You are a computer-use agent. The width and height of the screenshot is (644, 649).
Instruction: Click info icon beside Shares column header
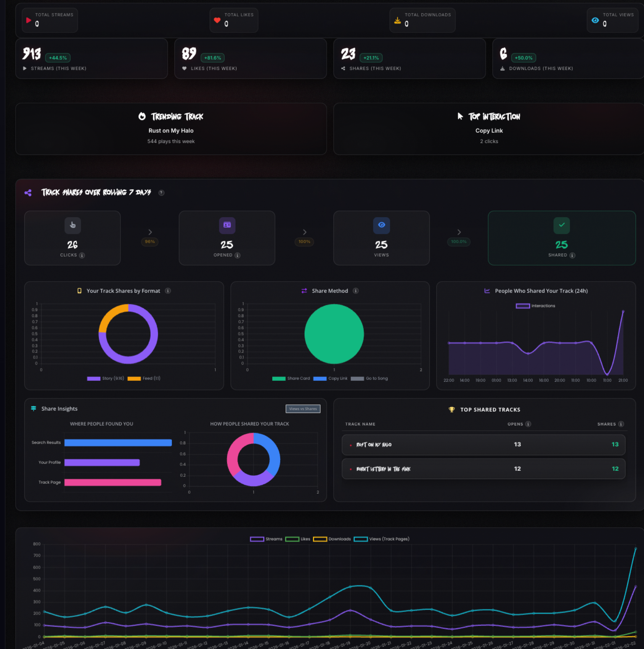(621, 424)
